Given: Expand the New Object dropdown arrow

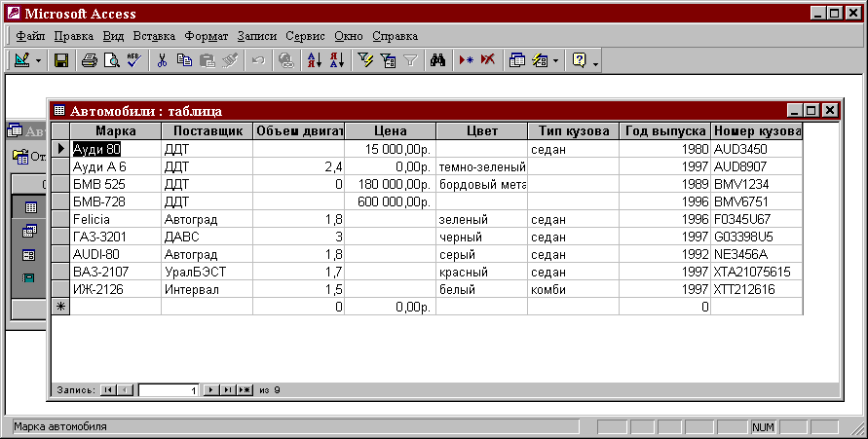Looking at the screenshot, I should [x=556, y=60].
